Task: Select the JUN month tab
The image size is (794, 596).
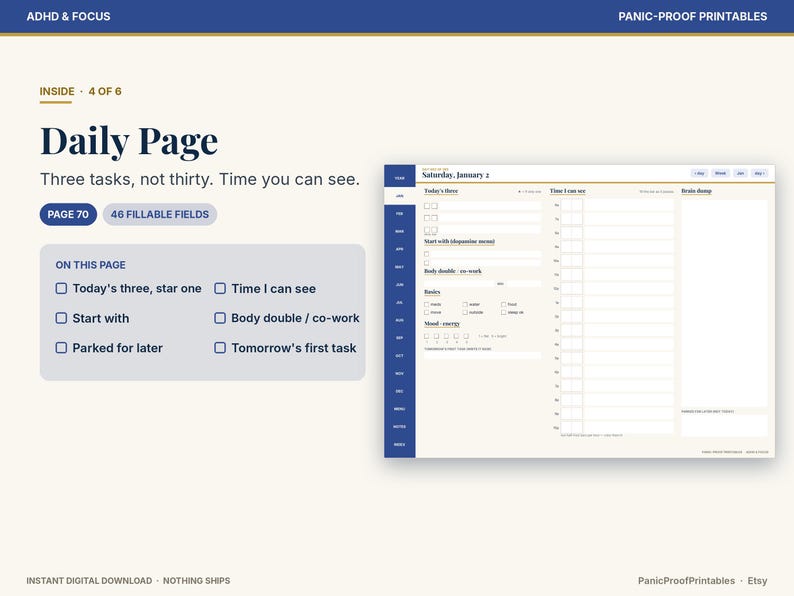Action: pos(400,285)
